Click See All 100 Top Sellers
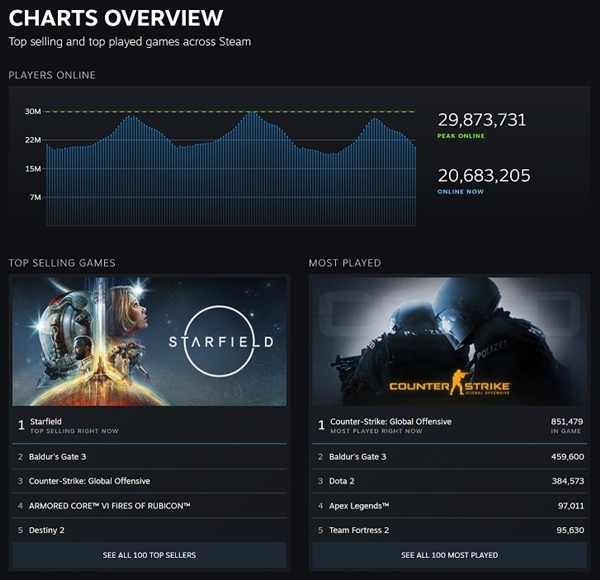 coord(149,554)
